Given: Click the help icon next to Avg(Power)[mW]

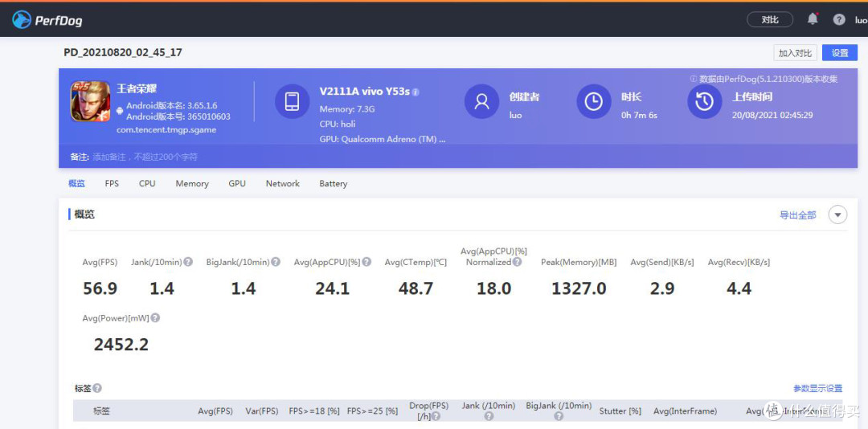Looking at the screenshot, I should tap(156, 318).
